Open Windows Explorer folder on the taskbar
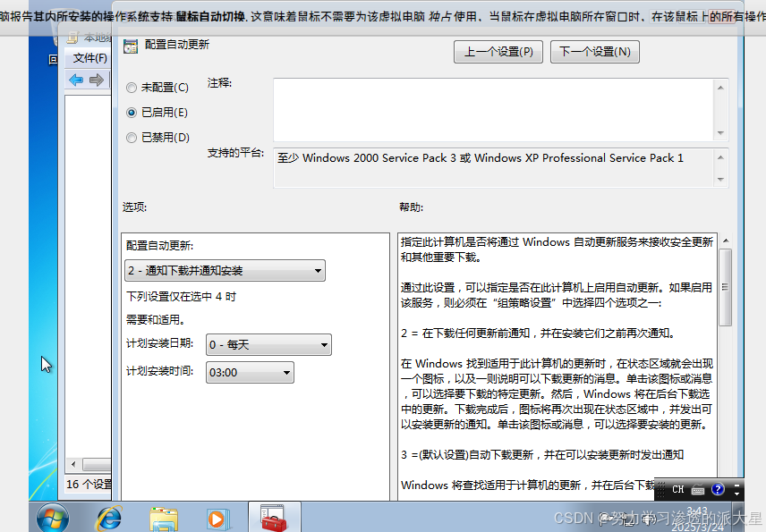766x532 pixels. (164, 519)
